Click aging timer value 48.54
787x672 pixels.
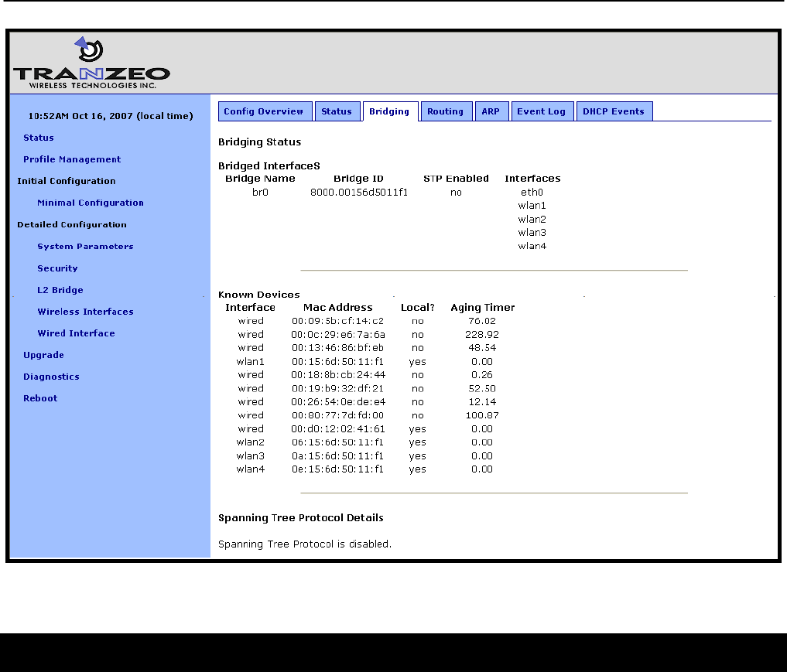point(482,348)
